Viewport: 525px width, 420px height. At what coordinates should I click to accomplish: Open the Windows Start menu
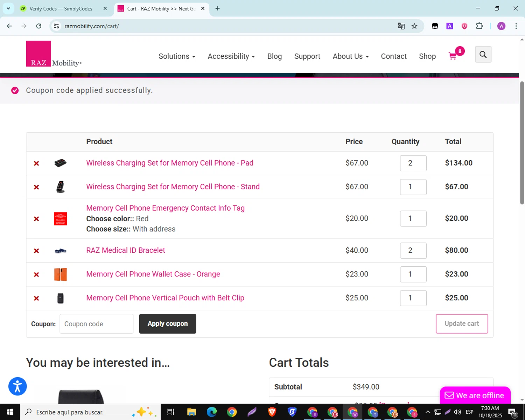(x=10, y=412)
